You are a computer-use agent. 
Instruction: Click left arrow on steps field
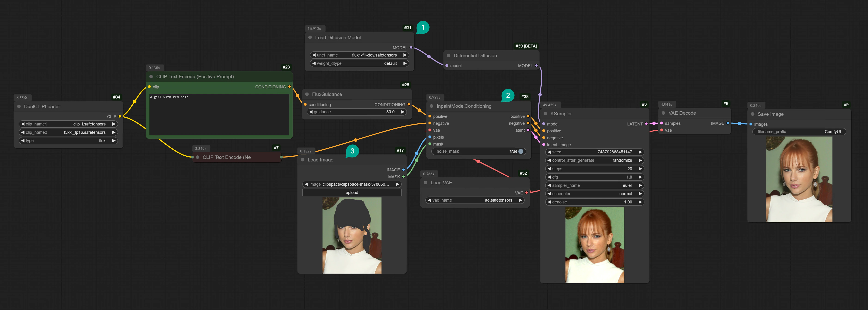[x=549, y=169]
